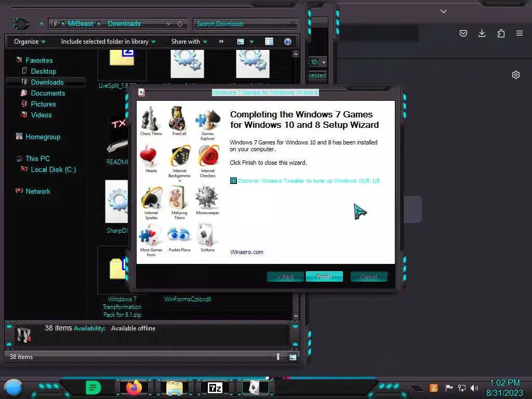This screenshot has width=532, height=399.
Task: Select Homegroup in navigation pane
Action: click(x=43, y=137)
